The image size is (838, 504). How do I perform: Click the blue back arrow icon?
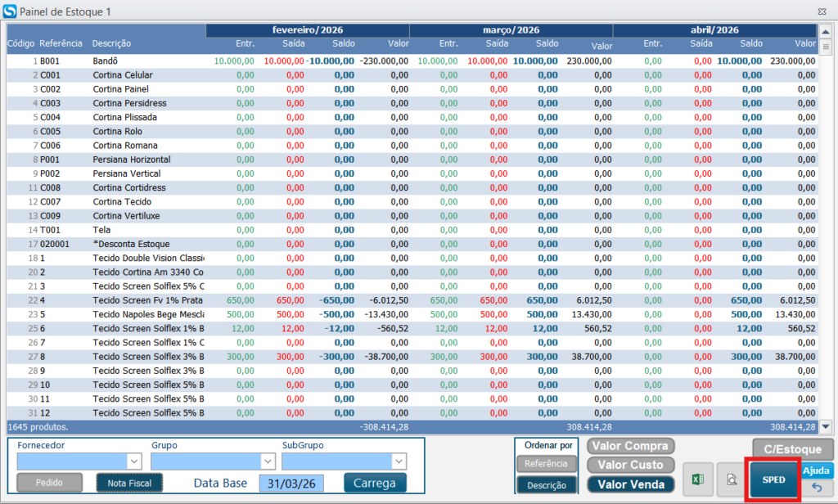(817, 488)
